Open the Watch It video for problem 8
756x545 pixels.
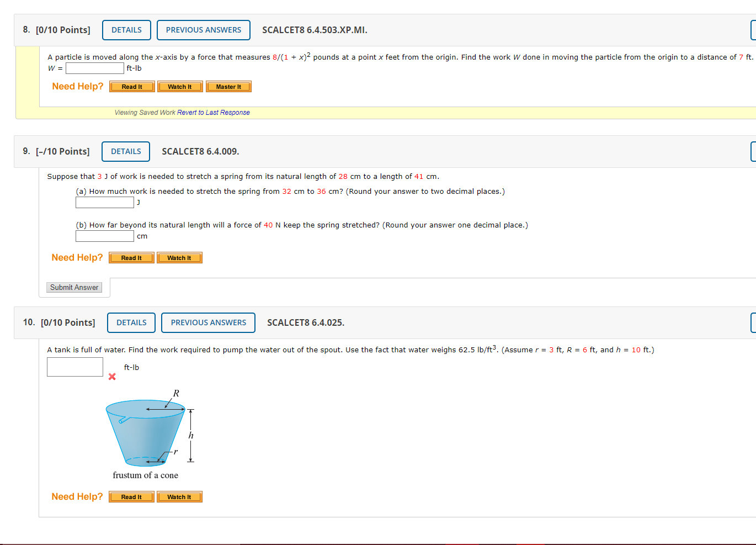click(x=180, y=86)
